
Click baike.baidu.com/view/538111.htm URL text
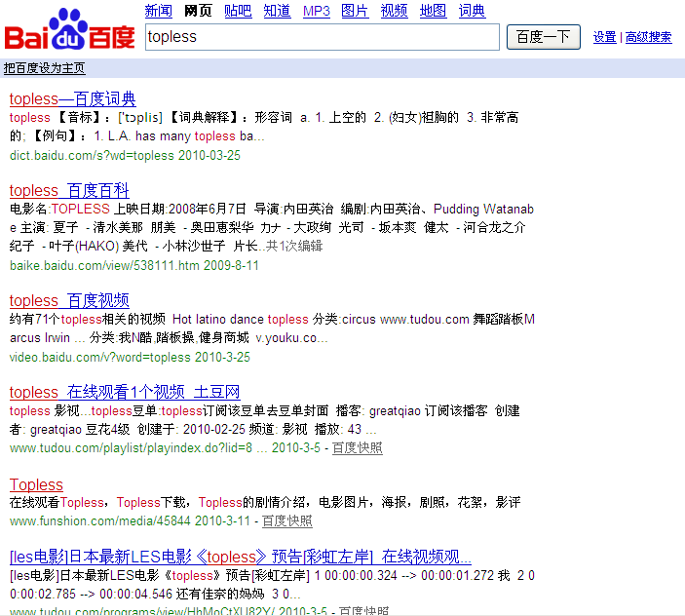(x=104, y=266)
